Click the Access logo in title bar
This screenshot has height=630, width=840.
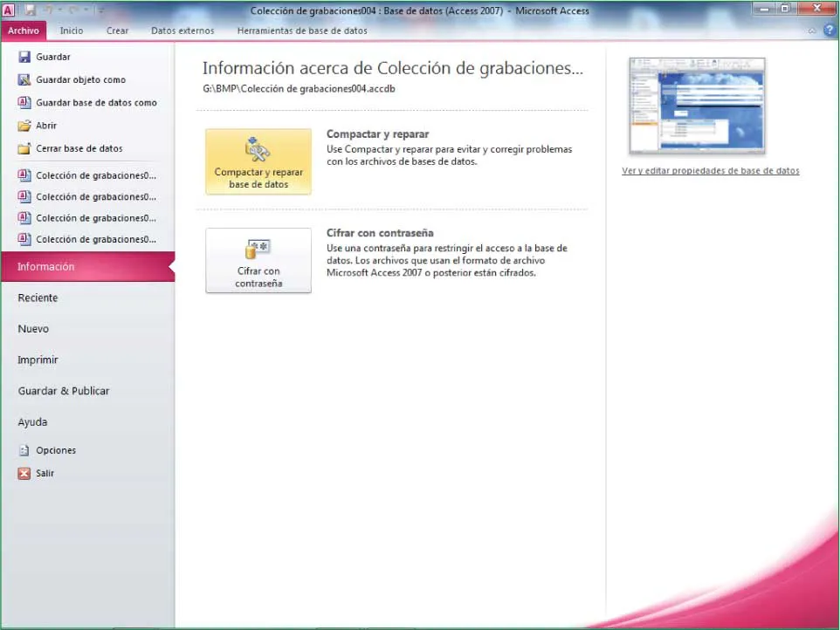pos(10,10)
